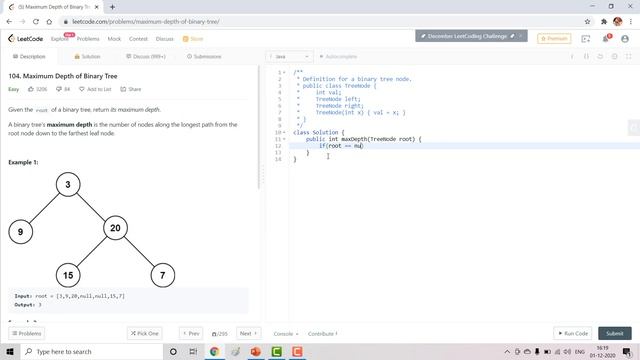Toggle editor fullscreen icon
This screenshot has width=640, height=360.
tap(629, 56)
